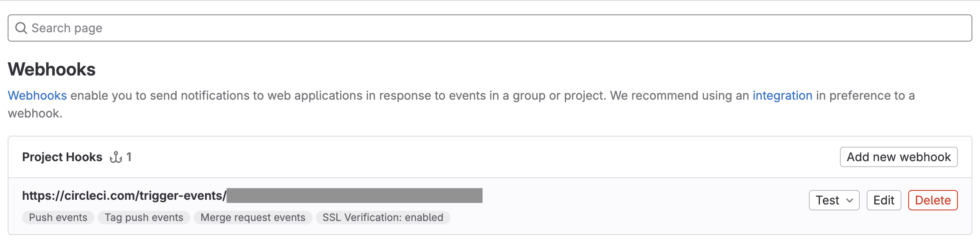Click the Push events badge
980x246 pixels.
pos(58,218)
